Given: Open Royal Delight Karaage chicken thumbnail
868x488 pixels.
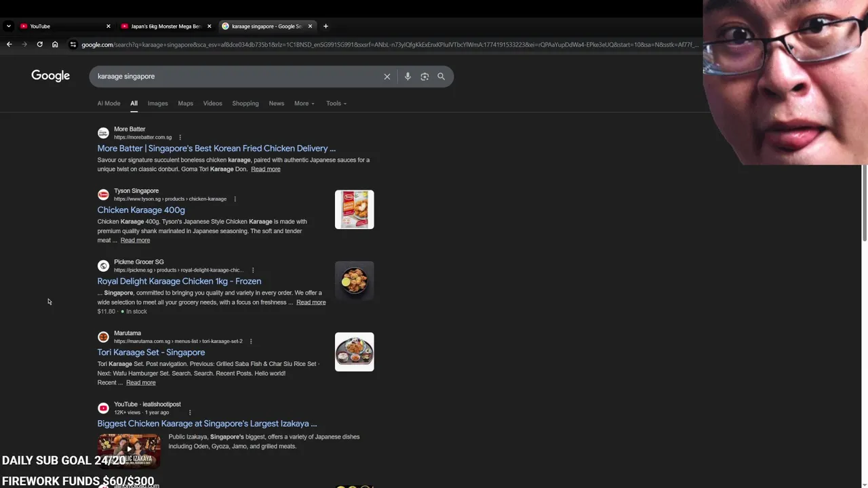Looking at the screenshot, I should 354,281.
